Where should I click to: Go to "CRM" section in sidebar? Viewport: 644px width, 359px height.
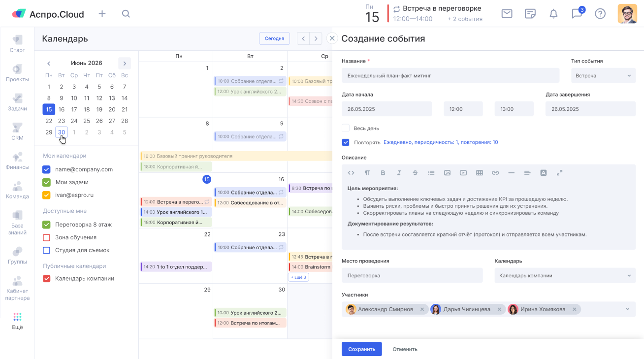point(17,131)
